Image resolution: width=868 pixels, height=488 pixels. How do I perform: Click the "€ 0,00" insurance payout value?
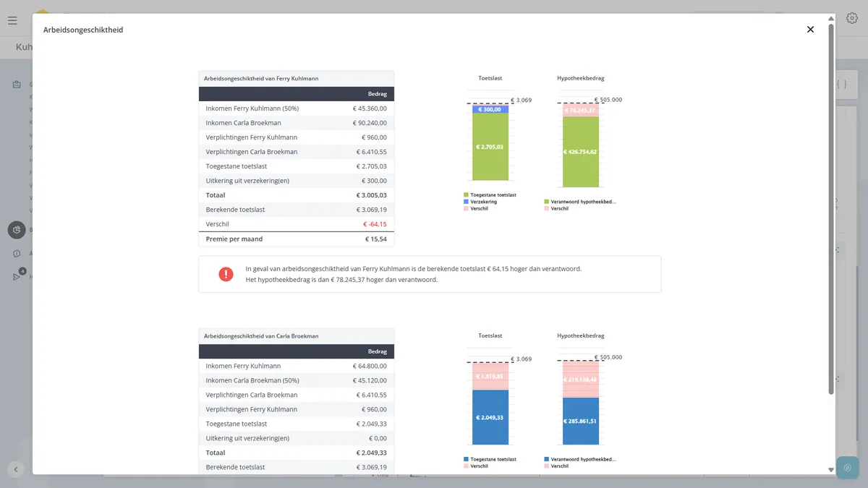pos(378,438)
